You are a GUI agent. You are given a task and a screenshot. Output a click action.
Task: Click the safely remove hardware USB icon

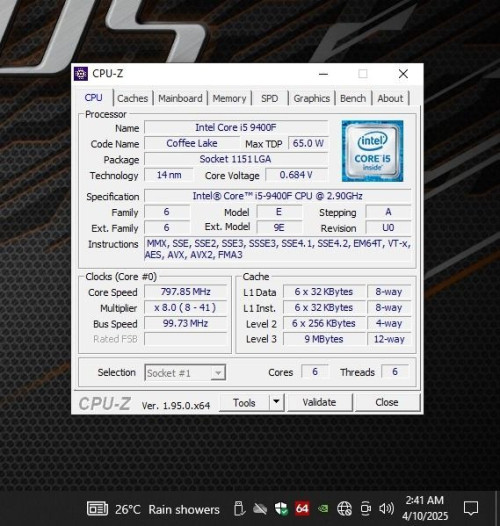[239, 509]
